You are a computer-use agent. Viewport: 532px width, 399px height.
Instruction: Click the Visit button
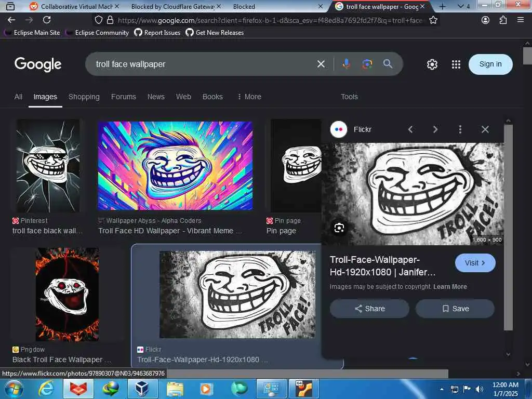pos(475,263)
